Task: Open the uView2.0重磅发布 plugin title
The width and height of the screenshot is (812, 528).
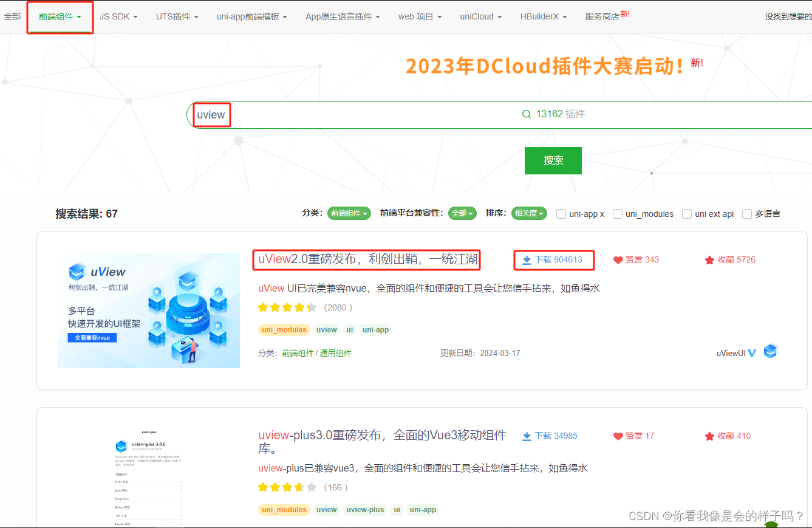Action: coord(368,259)
